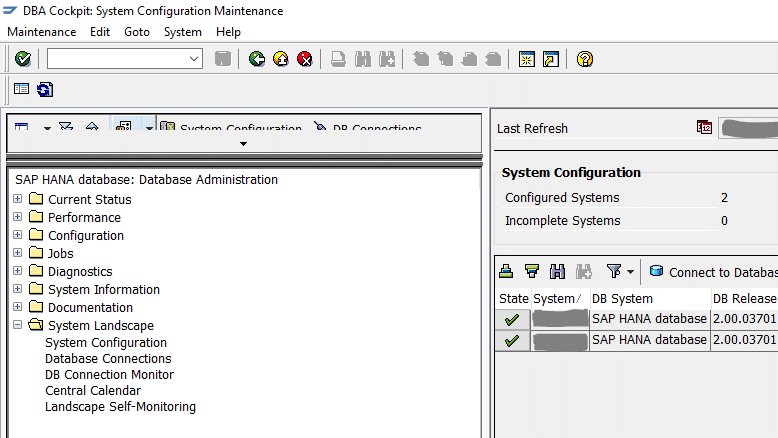Expand the Performance folder

pos(18,217)
